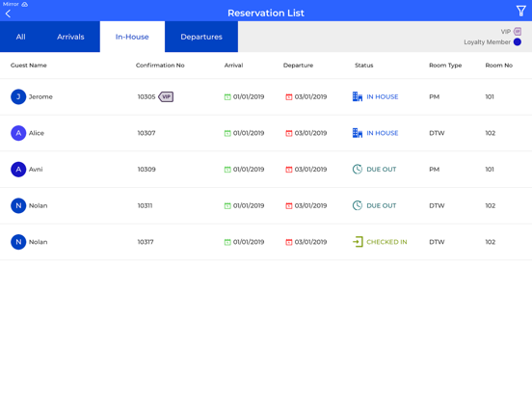Click confirmation number 10309
The width and height of the screenshot is (532, 399).
146,170
